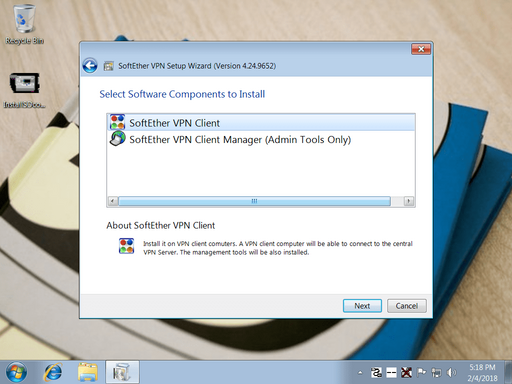Click the setup wizard title bar icon
Image resolution: width=512 pixels, height=384 pixels.
point(108,66)
